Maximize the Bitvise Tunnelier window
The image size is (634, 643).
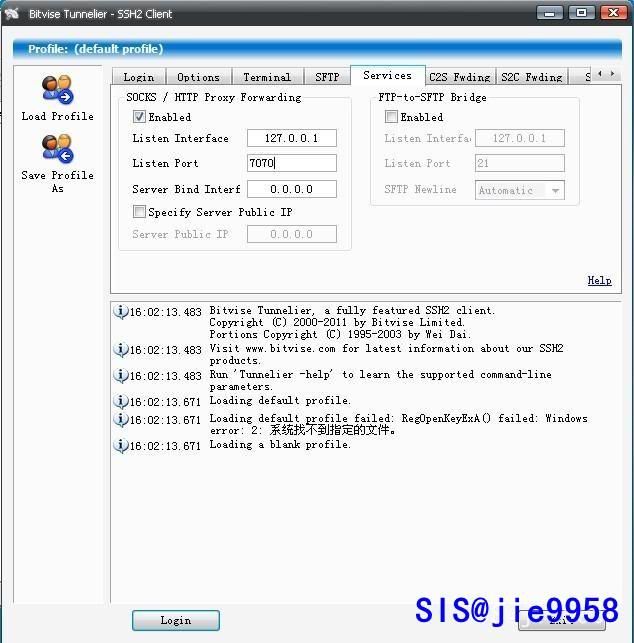[581, 13]
